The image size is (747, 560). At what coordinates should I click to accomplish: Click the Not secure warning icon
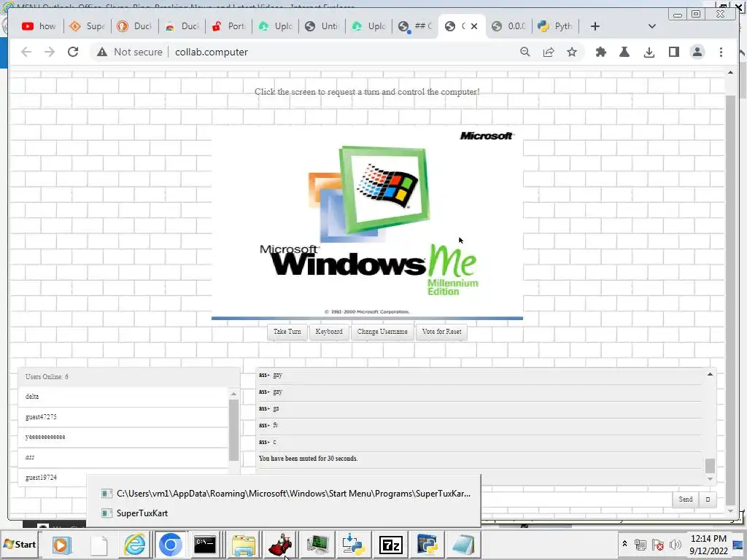tap(102, 52)
